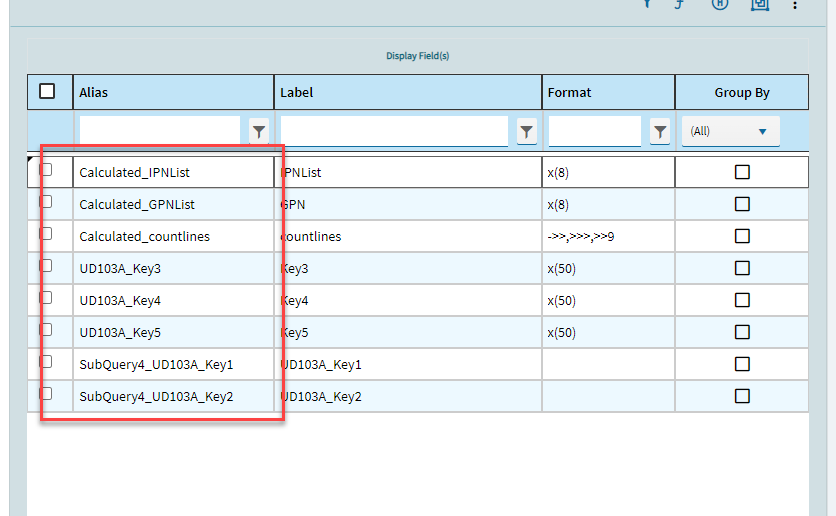Select the Calculated_IPNList row checkbox

pyautogui.click(x=46, y=170)
